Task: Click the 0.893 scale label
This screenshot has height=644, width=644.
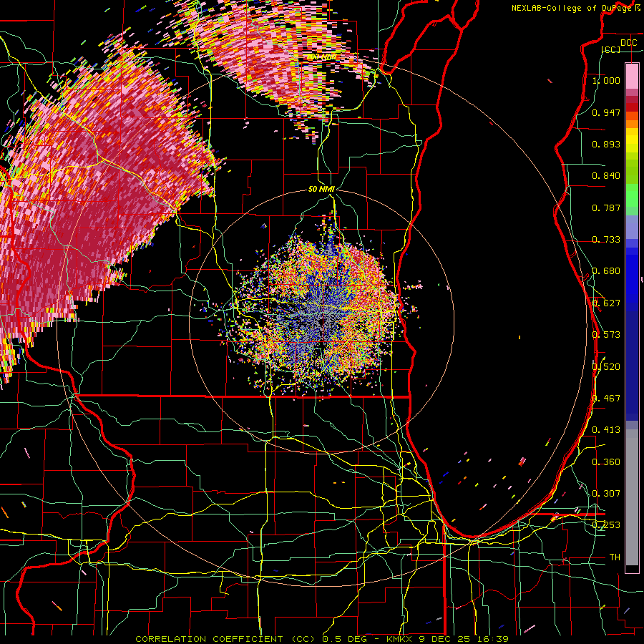Action: click(x=606, y=144)
